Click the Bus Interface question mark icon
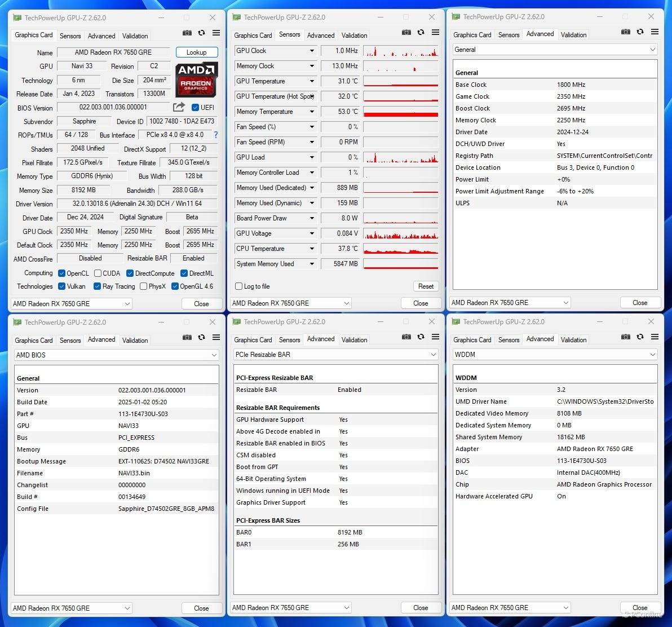Image resolution: width=672 pixels, height=627 pixels. tap(215, 135)
